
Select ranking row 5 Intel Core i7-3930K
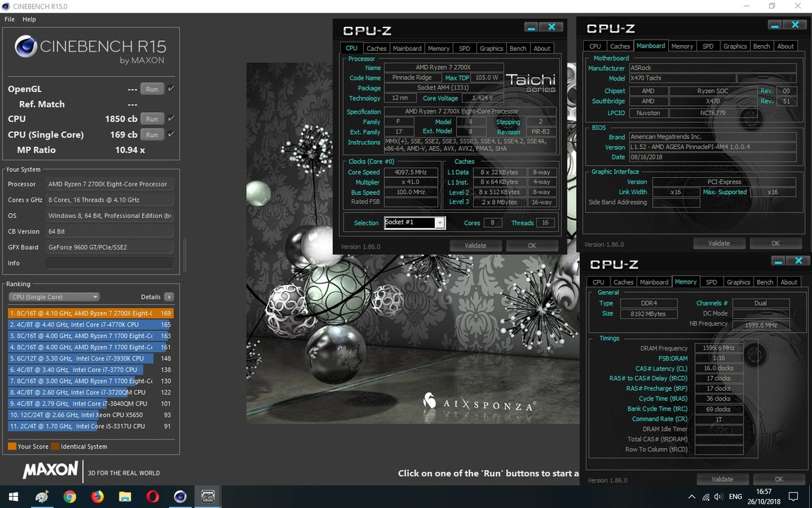tap(91, 358)
